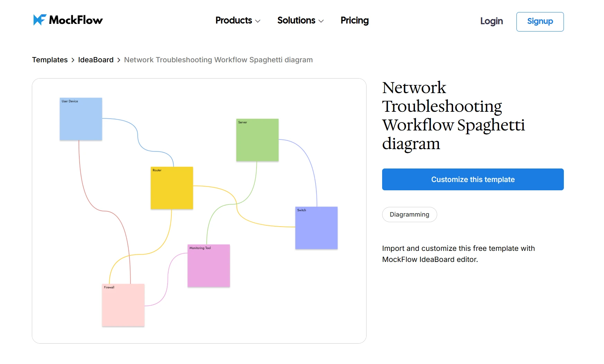
Task: Click the yellow Router sticky note
Action: click(x=172, y=188)
